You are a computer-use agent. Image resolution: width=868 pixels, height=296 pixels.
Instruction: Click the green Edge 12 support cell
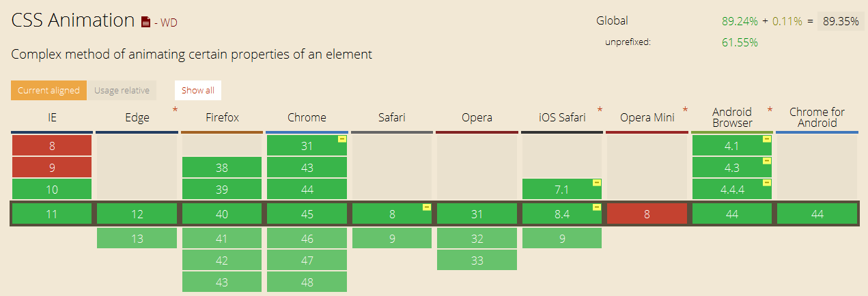tap(137, 213)
